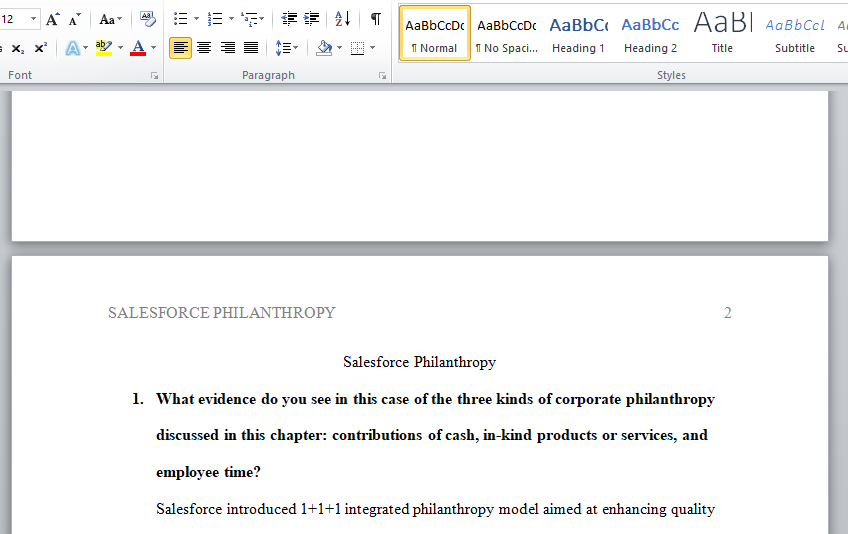Click the bold line starting "What evidence do you see"
Viewport: 848px width, 534px height.
pyautogui.click(x=435, y=399)
